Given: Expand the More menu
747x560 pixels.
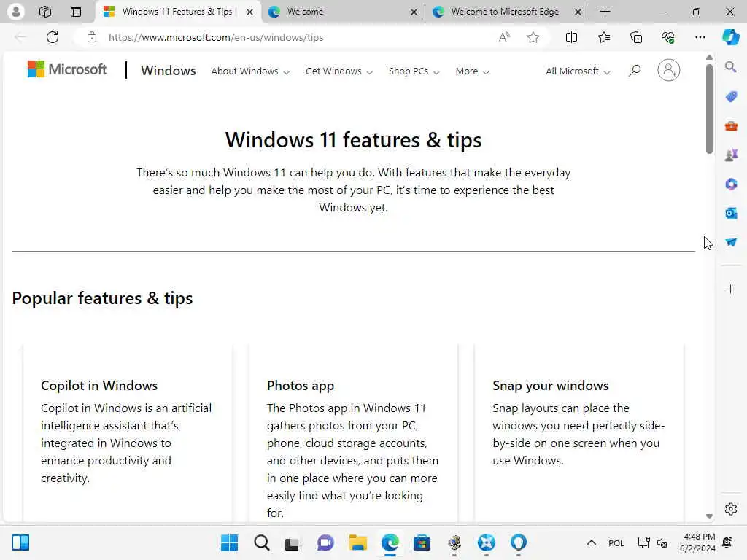Looking at the screenshot, I should [472, 71].
